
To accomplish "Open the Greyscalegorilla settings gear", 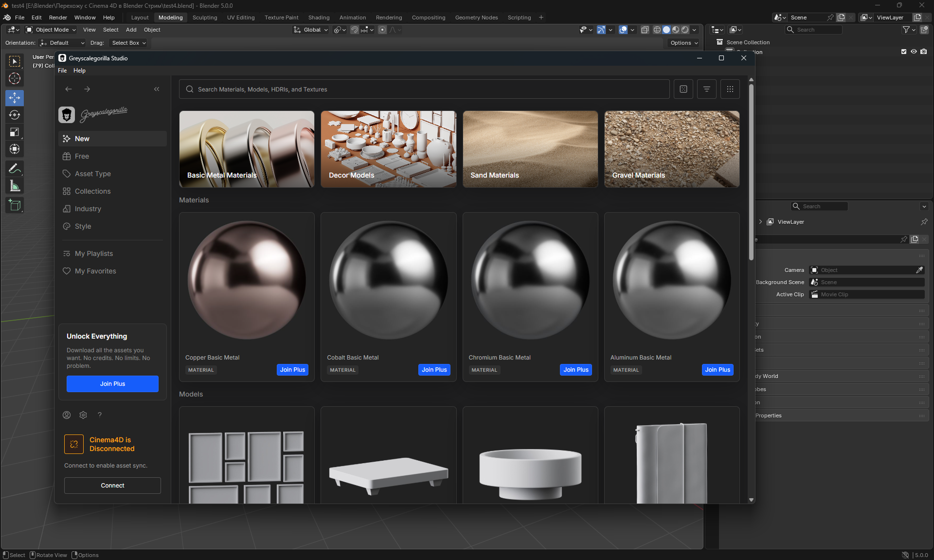I will 83,415.
